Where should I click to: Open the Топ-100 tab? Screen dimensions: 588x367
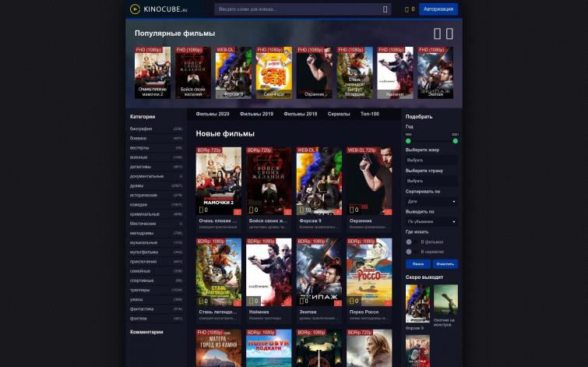[x=370, y=114]
